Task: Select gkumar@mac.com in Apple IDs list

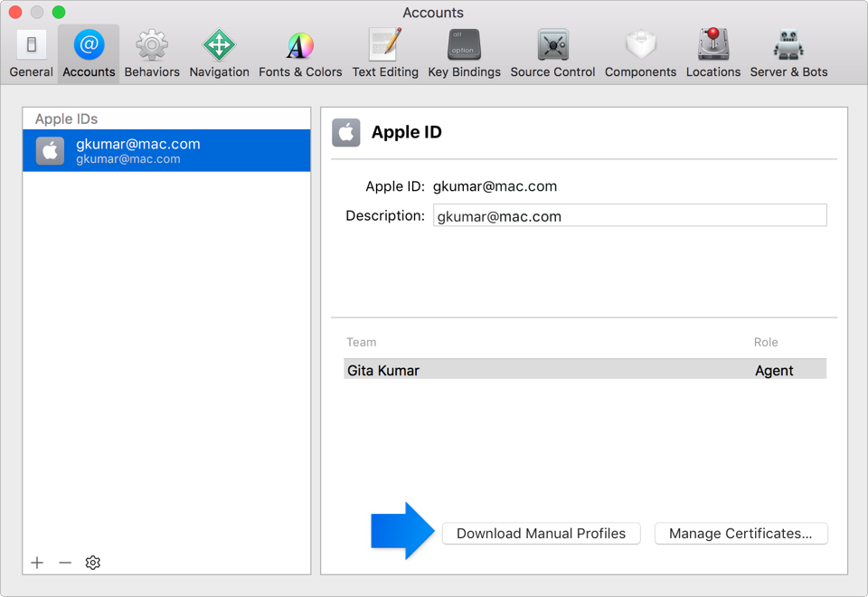Action: click(x=166, y=150)
